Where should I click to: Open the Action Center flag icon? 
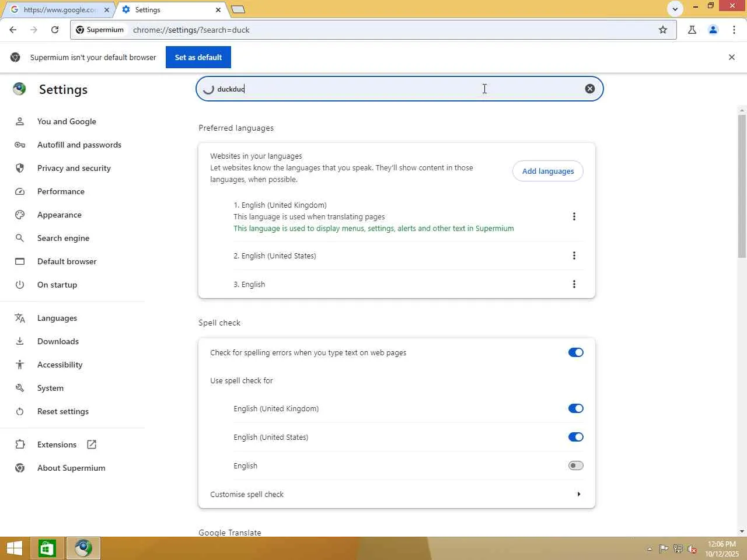pos(664,549)
